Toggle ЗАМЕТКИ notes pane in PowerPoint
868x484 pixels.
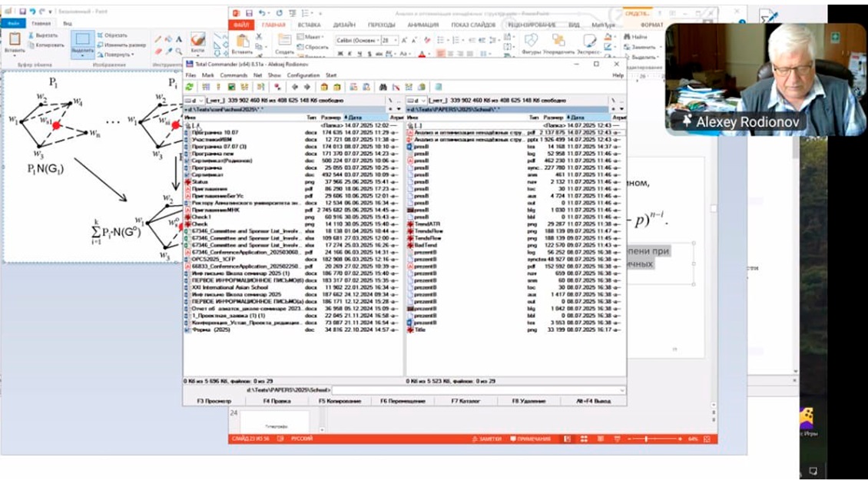(486, 439)
